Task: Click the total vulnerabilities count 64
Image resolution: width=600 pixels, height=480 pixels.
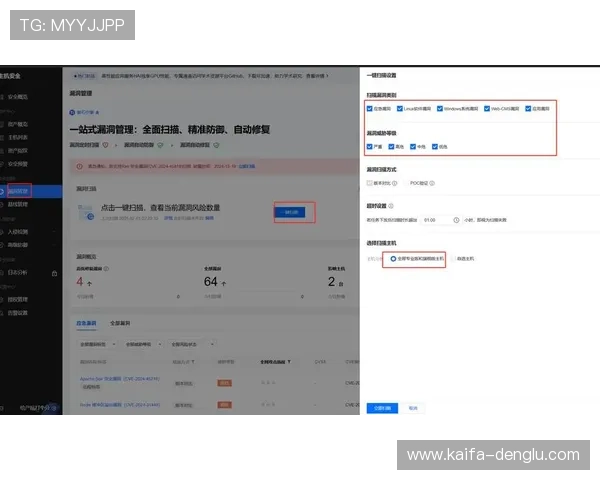Action: coord(210,282)
